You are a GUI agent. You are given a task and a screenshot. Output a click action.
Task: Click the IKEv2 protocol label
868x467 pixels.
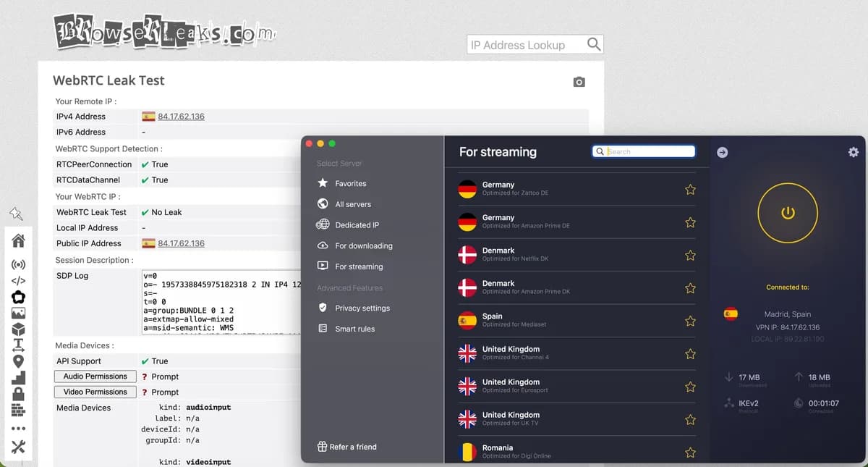click(x=749, y=403)
